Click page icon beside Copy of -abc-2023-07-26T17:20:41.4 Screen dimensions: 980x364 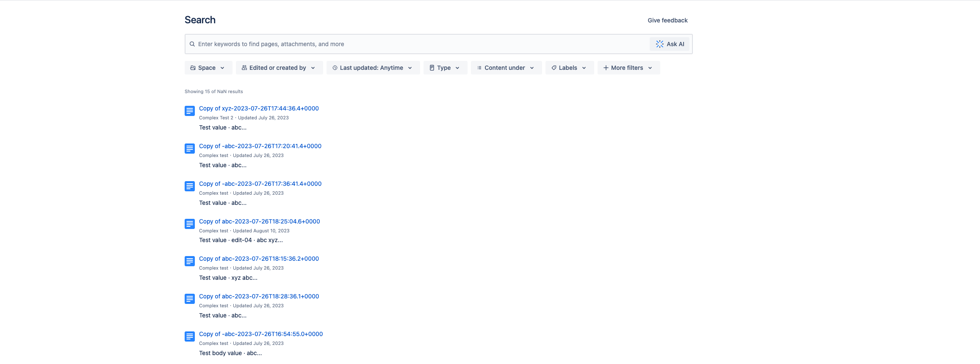190,149
